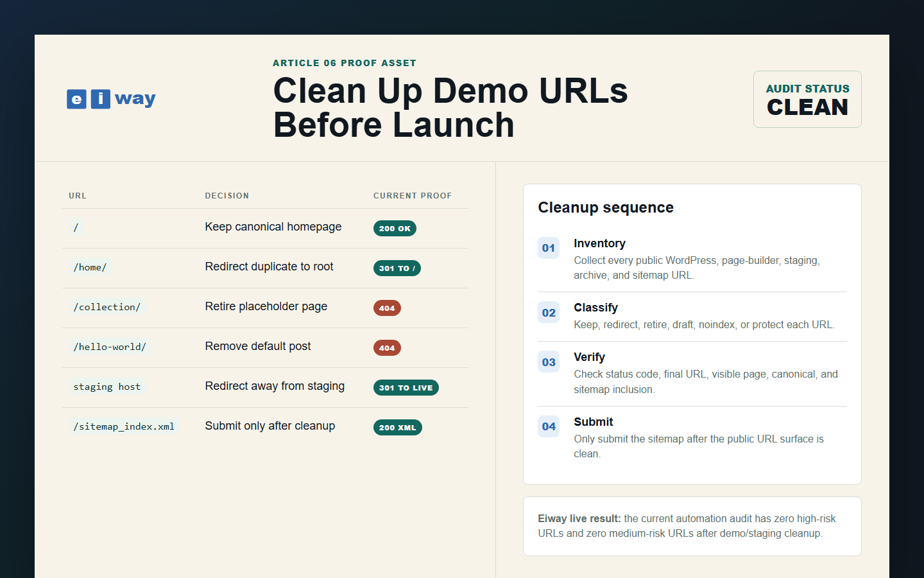Click 'Keep canonical homepage' decision
The image size is (924, 578).
click(x=273, y=227)
